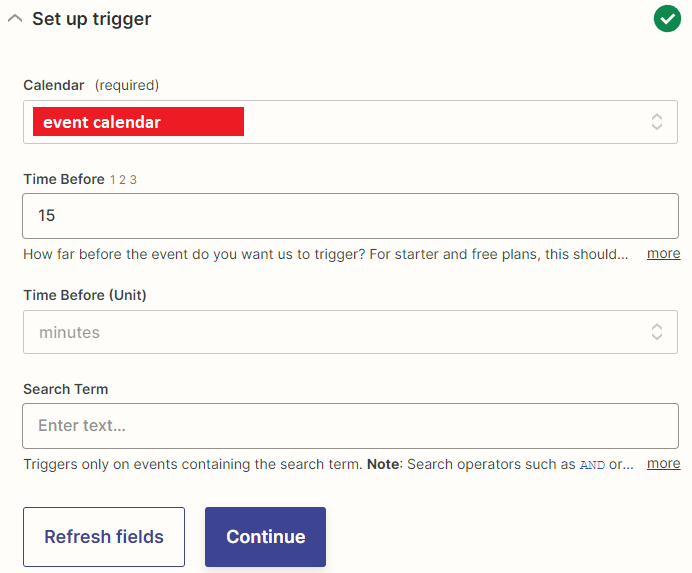Screen dimensions: 692x573
Task: Focus the Search Term text field
Action: tap(350, 426)
